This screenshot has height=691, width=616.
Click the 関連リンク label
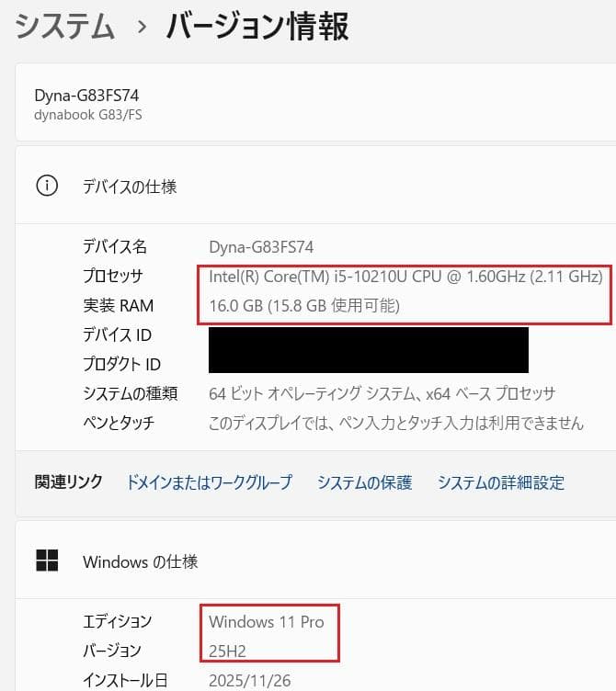(68, 481)
